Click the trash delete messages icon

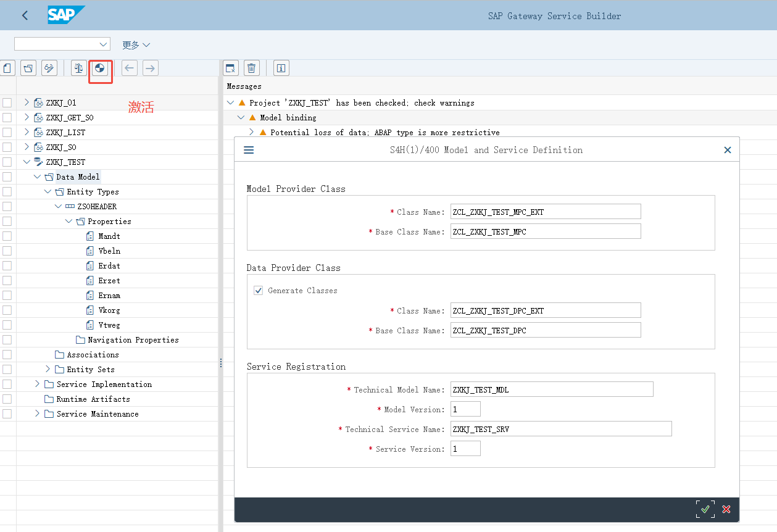click(251, 68)
